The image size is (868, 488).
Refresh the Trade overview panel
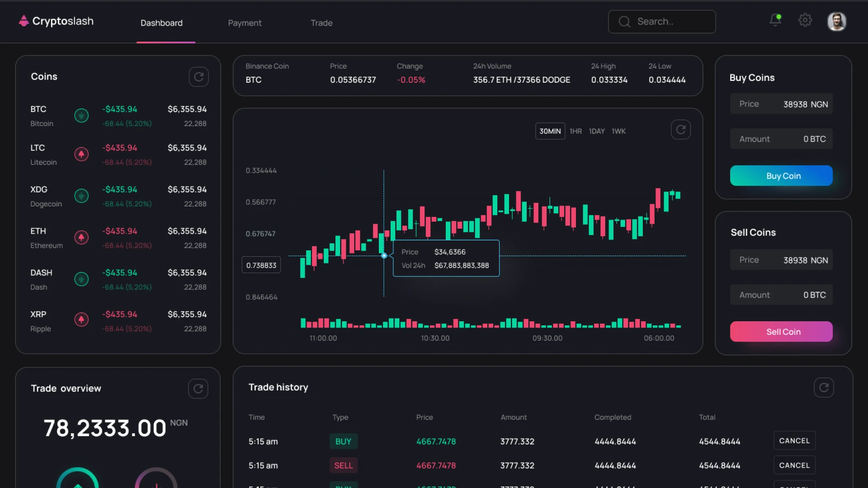tap(198, 389)
